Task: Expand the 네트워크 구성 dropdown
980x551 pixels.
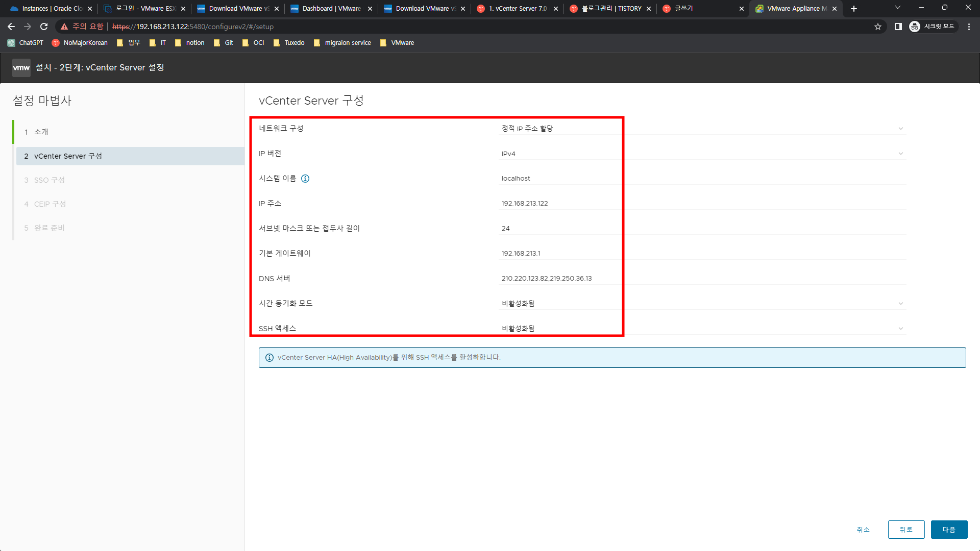Action: point(900,129)
